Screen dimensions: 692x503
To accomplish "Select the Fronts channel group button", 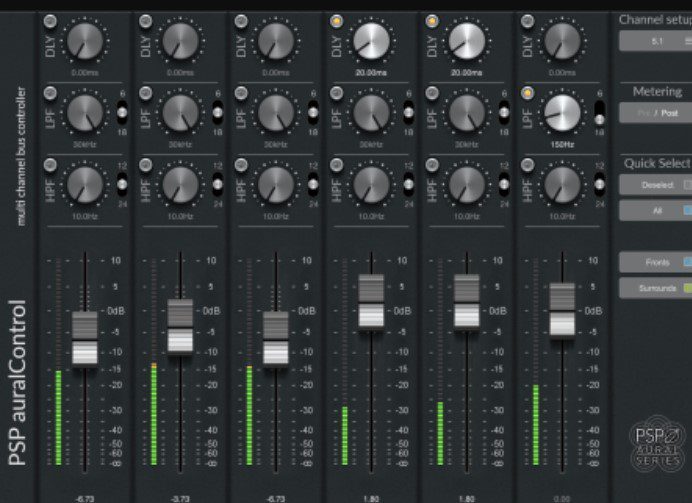I will coord(655,262).
